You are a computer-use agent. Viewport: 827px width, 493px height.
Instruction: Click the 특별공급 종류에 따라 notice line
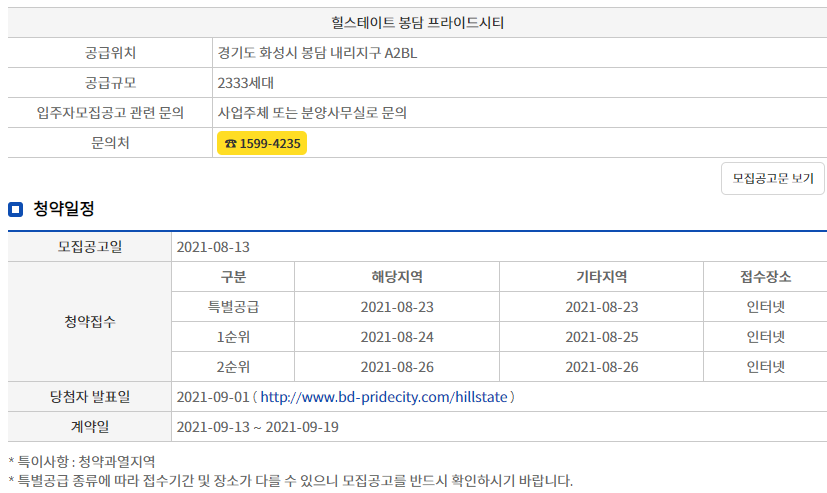[291, 481]
